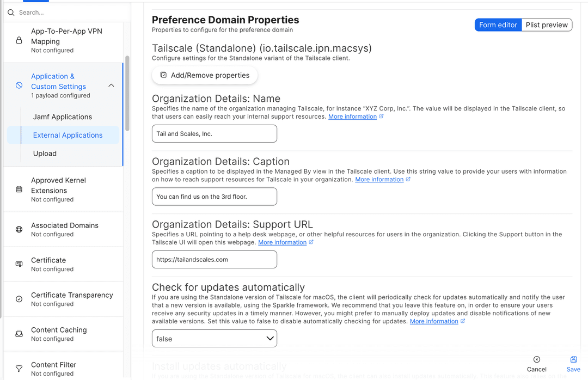Click the Certificate Transparency checkmark icon
This screenshot has width=588, height=380.
pos(19,299)
